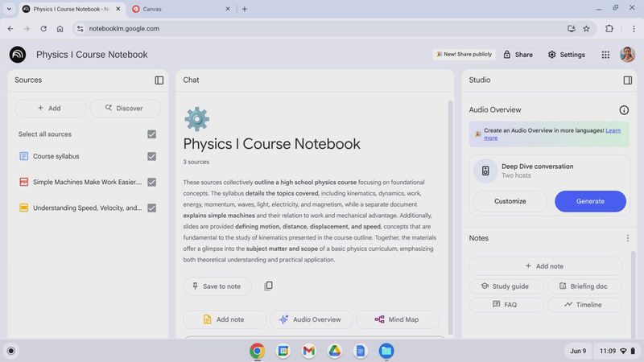Screen dimensions: 644x362
Task: Open the user profile avatar
Action: click(627, 54)
